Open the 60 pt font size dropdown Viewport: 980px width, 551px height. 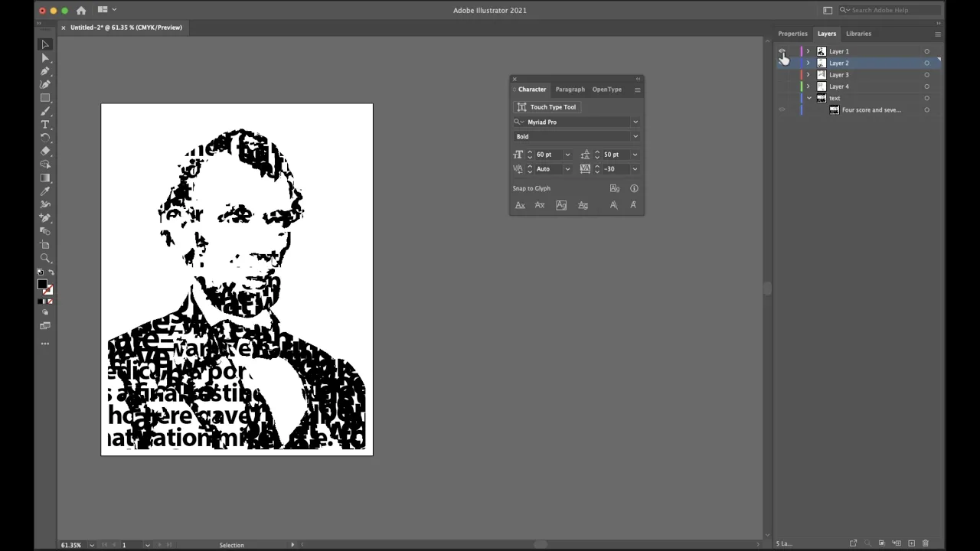click(x=567, y=155)
